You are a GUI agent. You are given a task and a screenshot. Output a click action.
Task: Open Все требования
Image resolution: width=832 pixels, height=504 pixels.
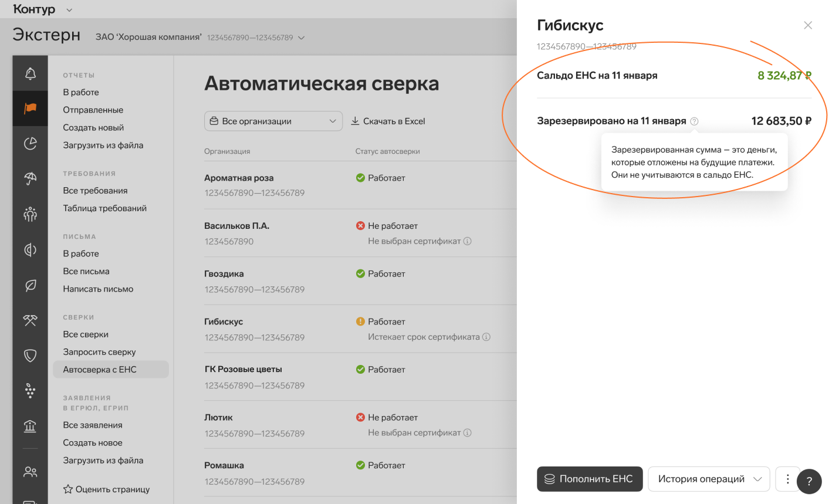(x=95, y=191)
